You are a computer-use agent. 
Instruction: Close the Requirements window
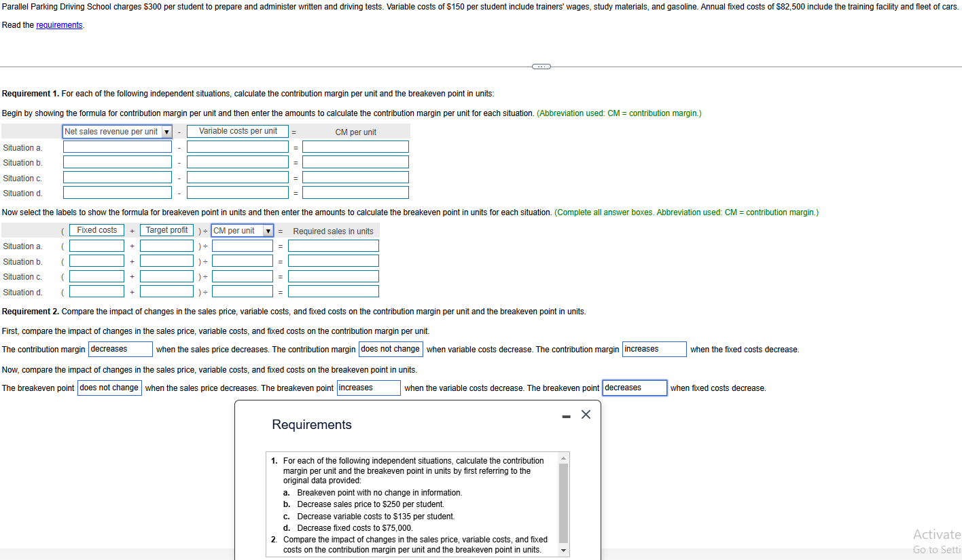[586, 414]
